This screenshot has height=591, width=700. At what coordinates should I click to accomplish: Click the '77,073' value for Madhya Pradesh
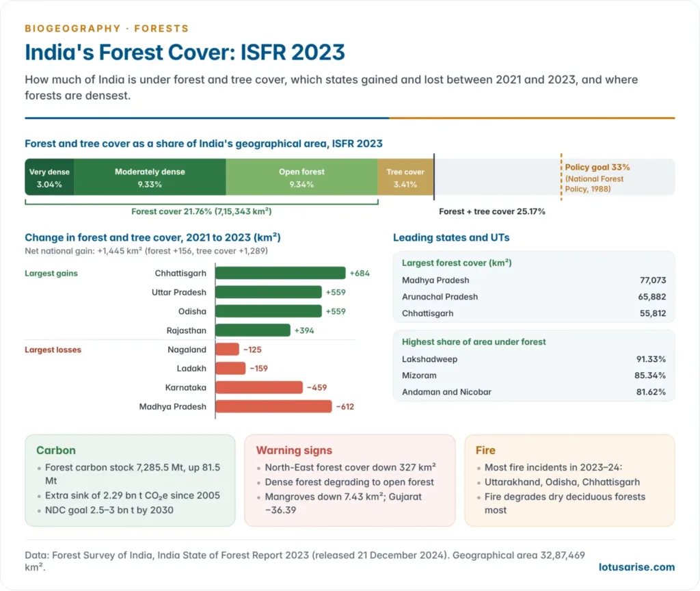click(653, 280)
